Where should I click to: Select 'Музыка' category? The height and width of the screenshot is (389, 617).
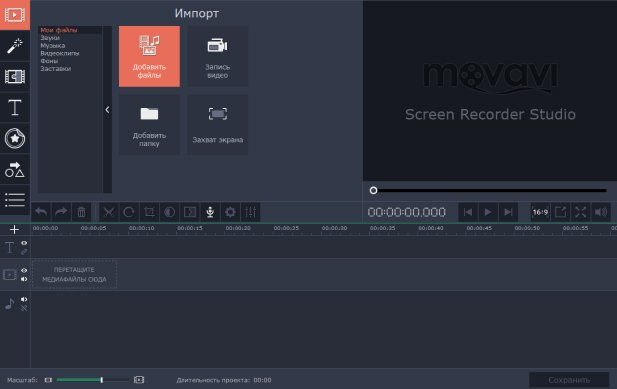click(x=53, y=46)
